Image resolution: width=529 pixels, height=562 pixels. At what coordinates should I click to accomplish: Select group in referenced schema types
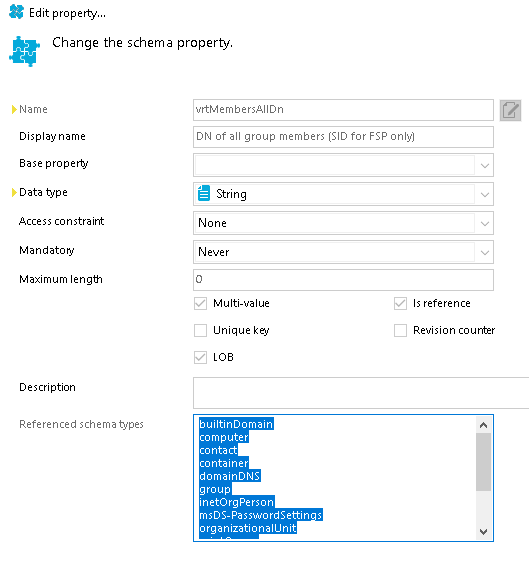point(215,489)
